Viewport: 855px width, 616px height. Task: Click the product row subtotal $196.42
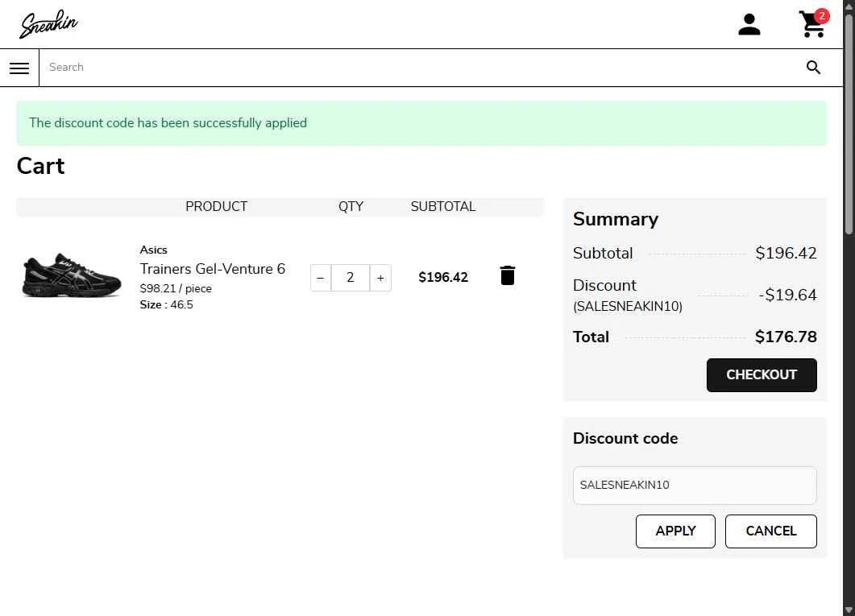[x=442, y=278]
